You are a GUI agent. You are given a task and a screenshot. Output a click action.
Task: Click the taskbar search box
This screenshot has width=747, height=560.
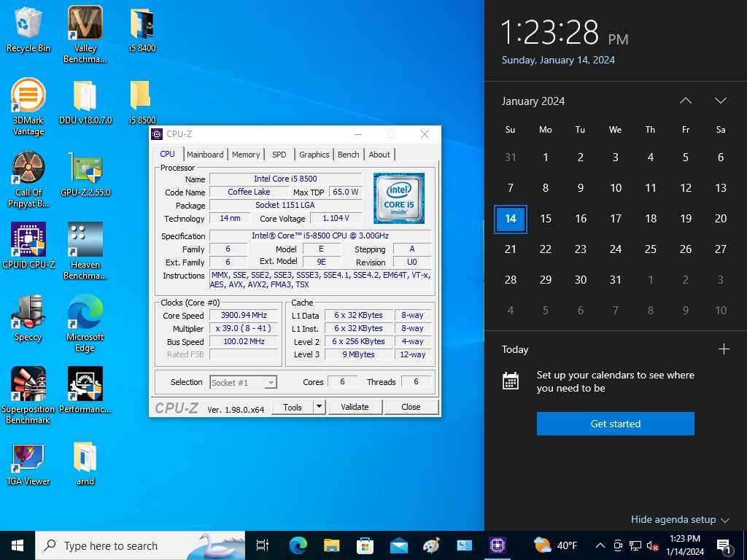140,545
